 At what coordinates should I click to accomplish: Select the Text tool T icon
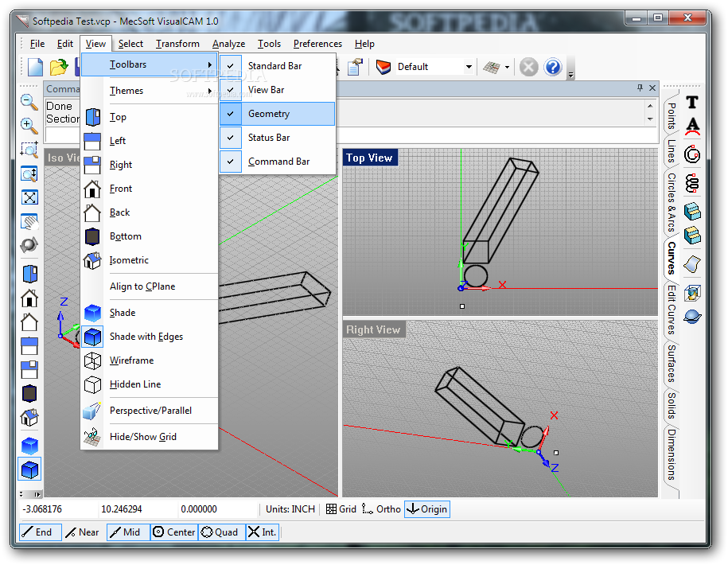tap(691, 102)
